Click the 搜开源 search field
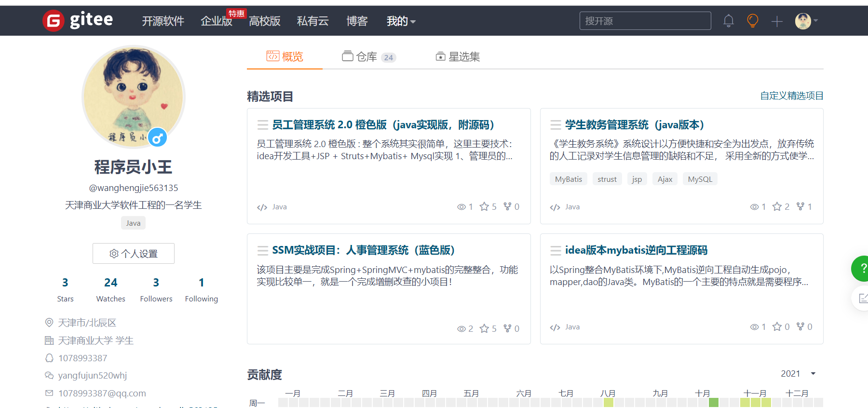Viewport: 868px width, 408px height. [x=645, y=21]
